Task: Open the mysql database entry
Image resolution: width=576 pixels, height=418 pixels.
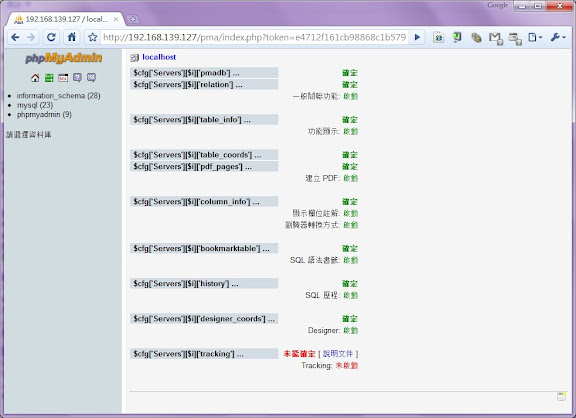Action: click(x=35, y=105)
